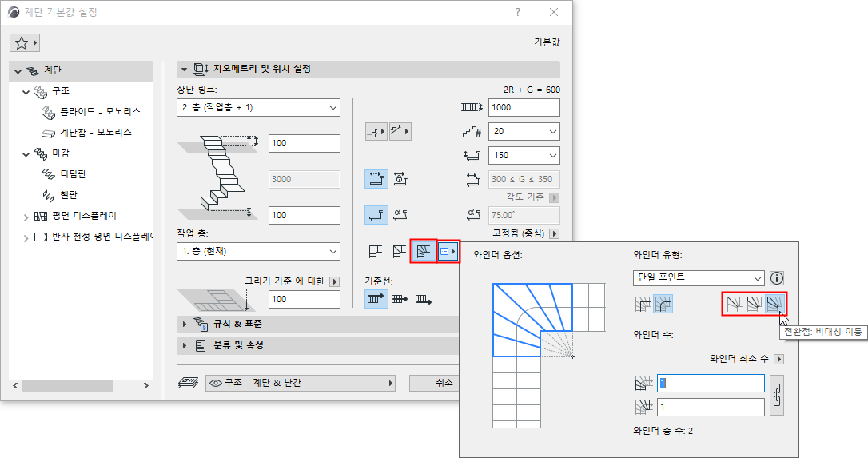868x458 pixels.
Task: Select asymmetric move transition point icon
Action: click(774, 304)
